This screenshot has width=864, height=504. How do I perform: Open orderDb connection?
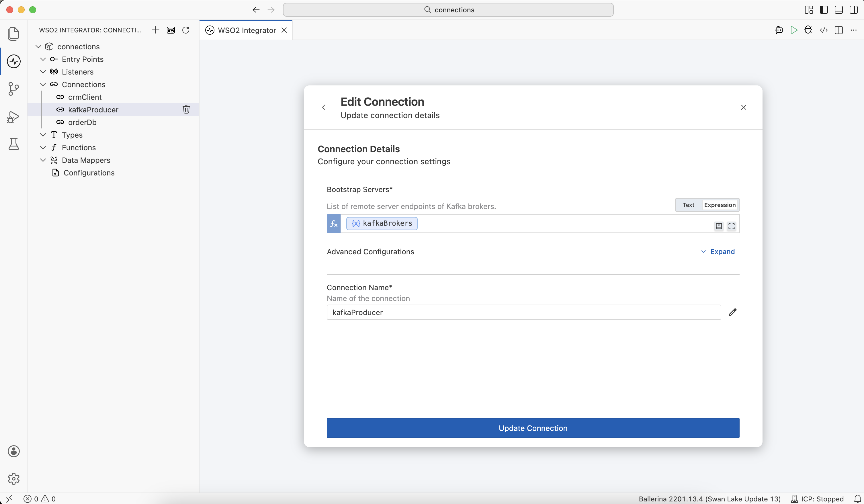tap(113, 122)
